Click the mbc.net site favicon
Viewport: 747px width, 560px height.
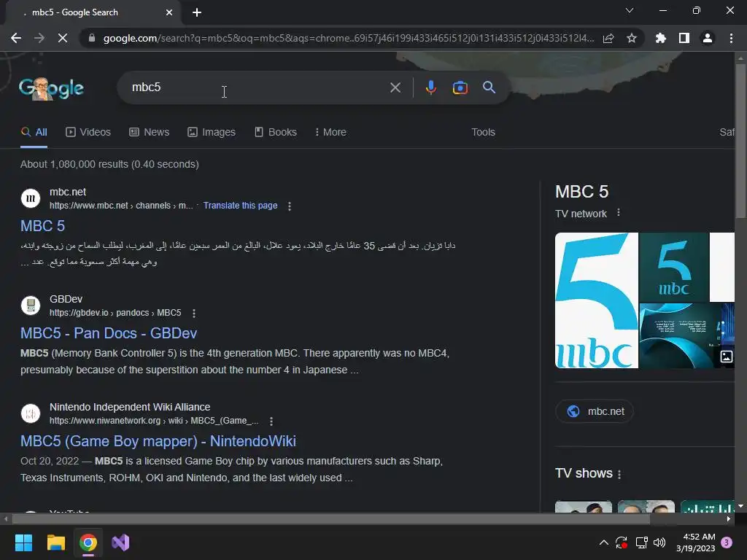(x=31, y=198)
